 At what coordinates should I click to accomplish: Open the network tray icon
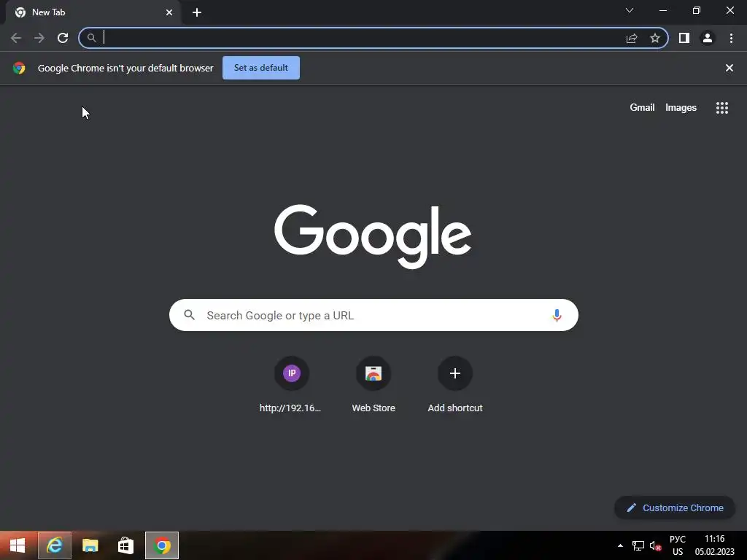tap(638, 545)
